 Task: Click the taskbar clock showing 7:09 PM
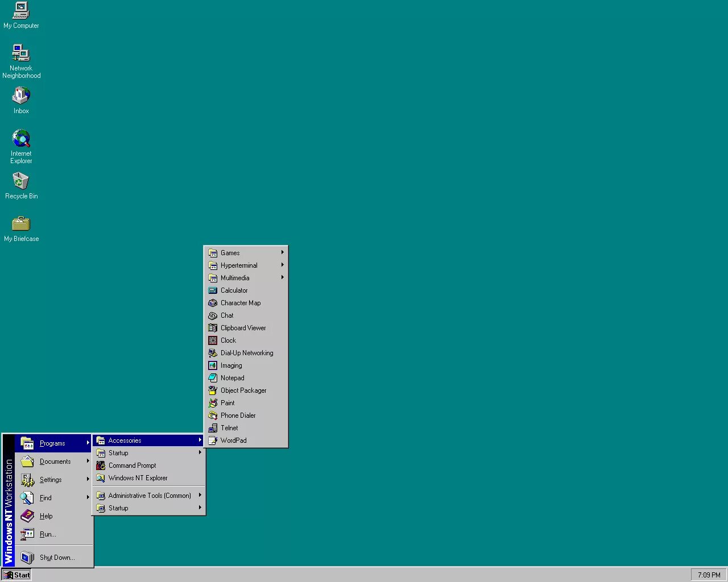click(x=709, y=575)
